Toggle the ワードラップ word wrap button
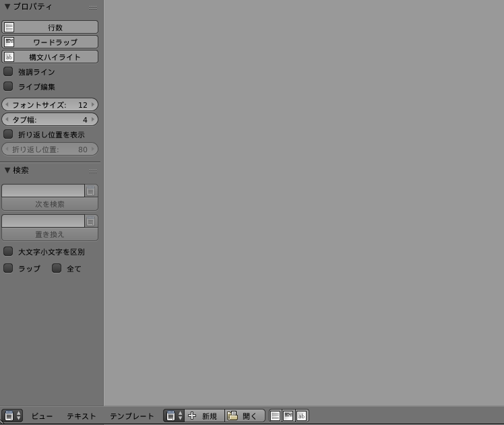The width and height of the screenshot is (504, 425). click(50, 42)
